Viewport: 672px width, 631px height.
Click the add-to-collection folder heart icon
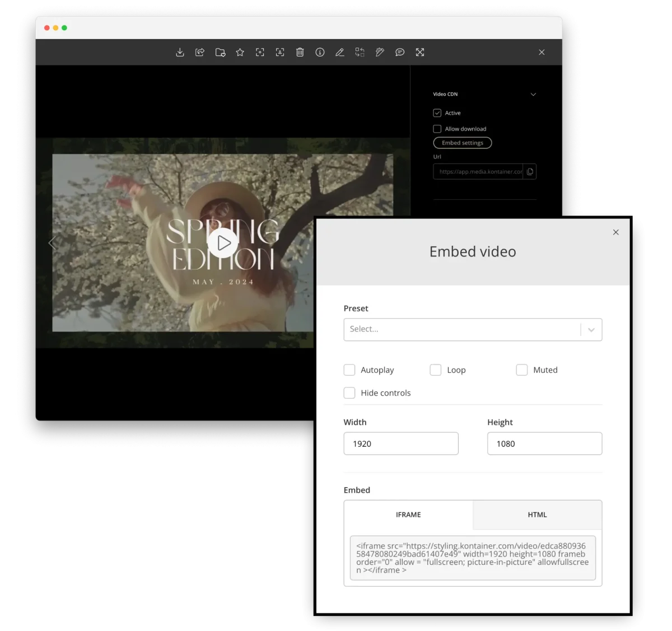pyautogui.click(x=220, y=52)
